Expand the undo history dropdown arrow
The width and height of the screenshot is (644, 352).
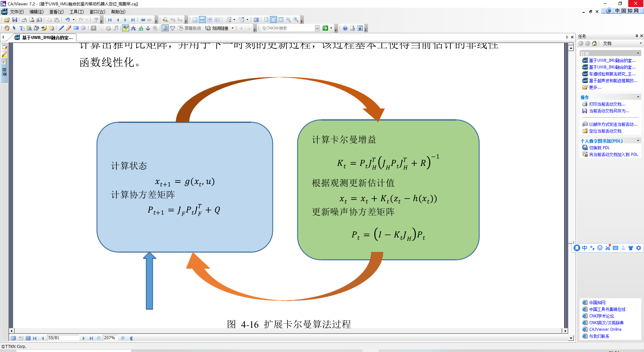(x=74, y=19)
